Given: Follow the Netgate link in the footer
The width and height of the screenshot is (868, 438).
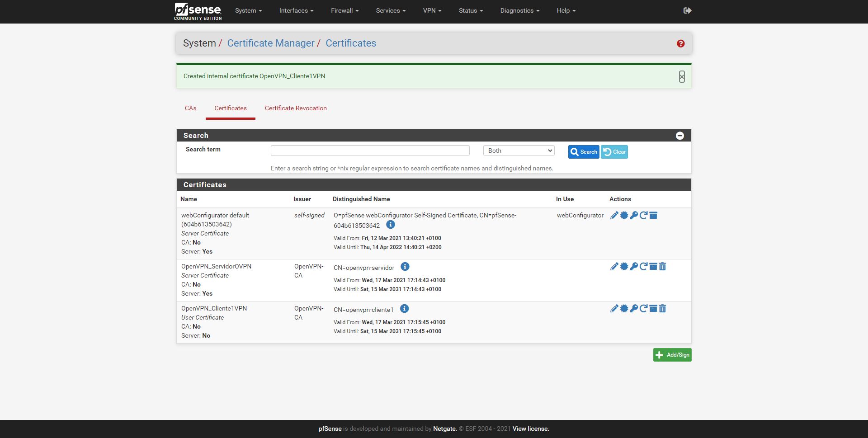Looking at the screenshot, I should pos(445,429).
